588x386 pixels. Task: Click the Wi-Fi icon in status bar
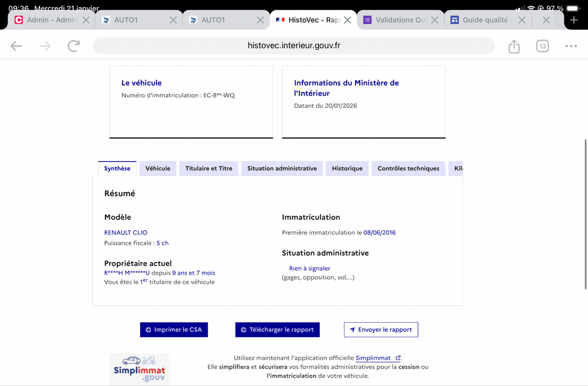click(531, 8)
